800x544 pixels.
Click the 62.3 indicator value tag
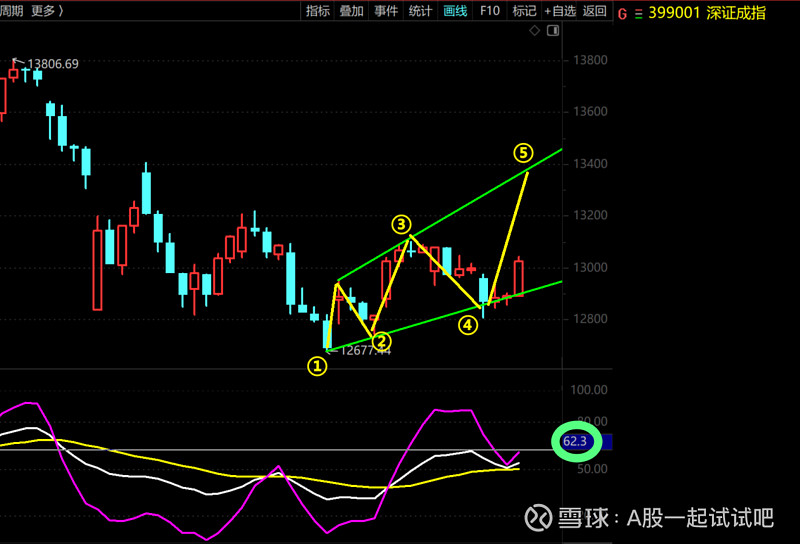pyautogui.click(x=575, y=441)
